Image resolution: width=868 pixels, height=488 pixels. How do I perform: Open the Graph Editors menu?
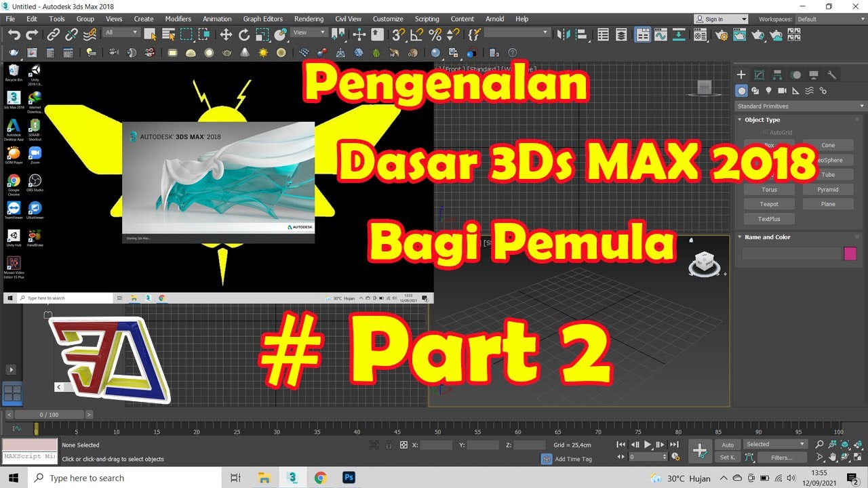263,19
